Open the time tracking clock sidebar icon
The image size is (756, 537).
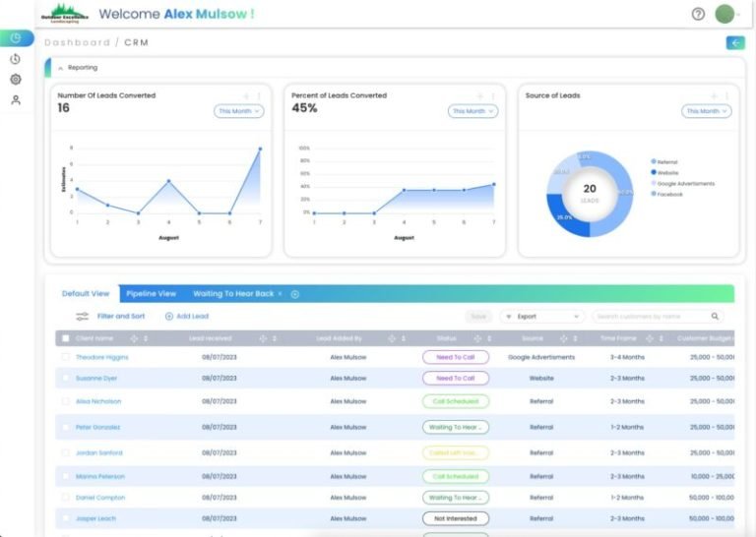(x=16, y=59)
